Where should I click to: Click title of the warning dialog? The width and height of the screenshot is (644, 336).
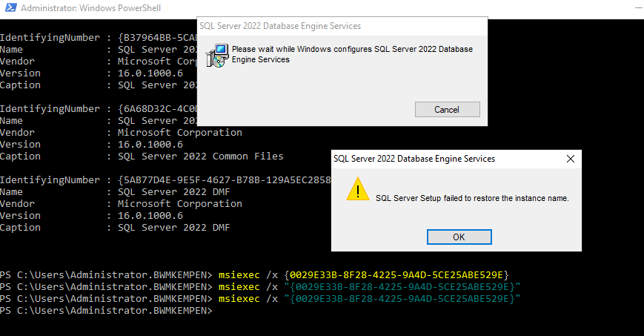(x=414, y=159)
